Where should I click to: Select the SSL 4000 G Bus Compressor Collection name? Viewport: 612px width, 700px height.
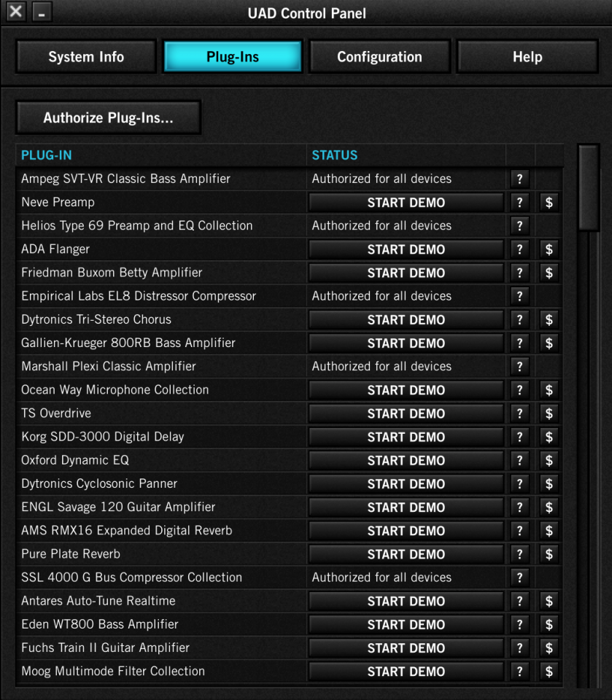(x=132, y=577)
